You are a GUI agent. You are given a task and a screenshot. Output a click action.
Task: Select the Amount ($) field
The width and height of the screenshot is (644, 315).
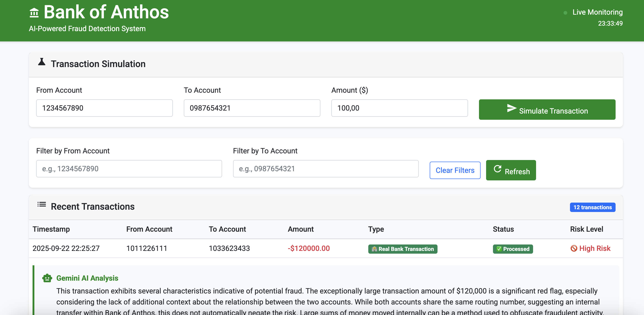pyautogui.click(x=399, y=108)
